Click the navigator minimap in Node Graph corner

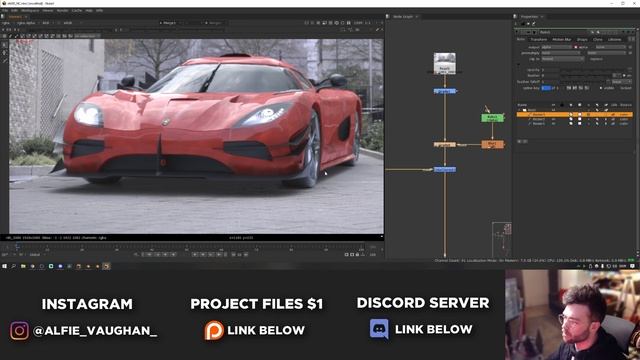click(502, 239)
